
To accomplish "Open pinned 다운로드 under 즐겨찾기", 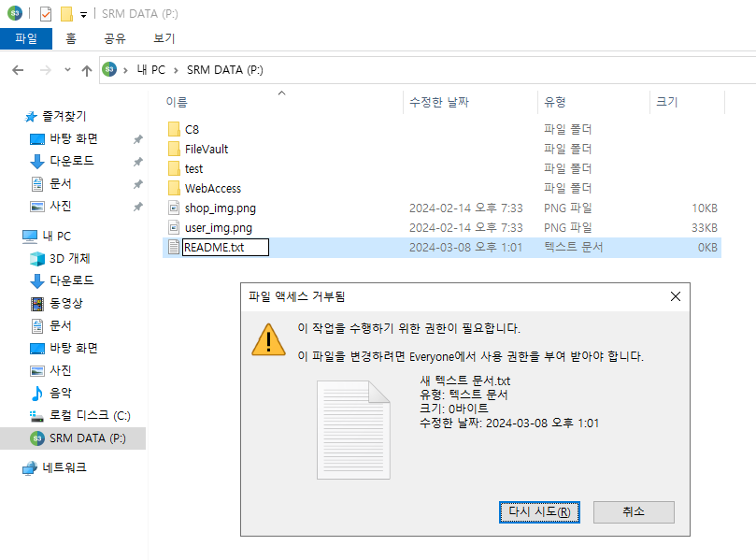I will (x=72, y=161).
